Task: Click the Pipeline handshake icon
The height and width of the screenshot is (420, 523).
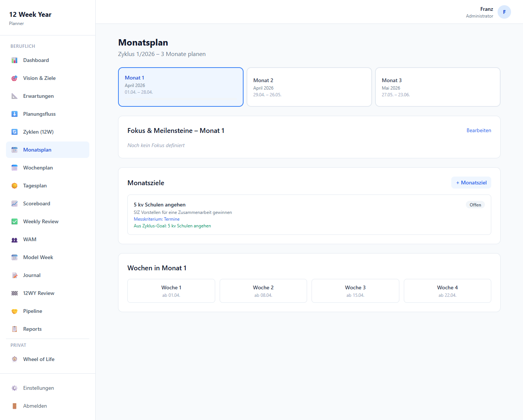Action: point(15,311)
